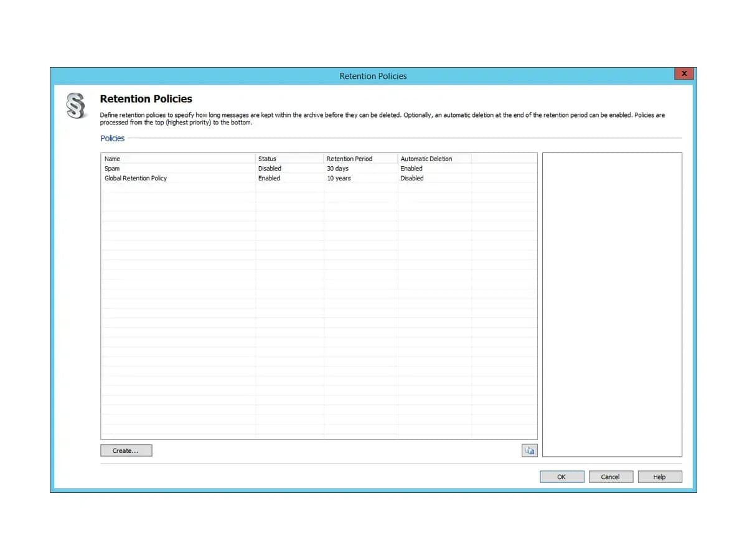Click the Status column header
Viewport: 747px width, 560px height.
[289, 159]
